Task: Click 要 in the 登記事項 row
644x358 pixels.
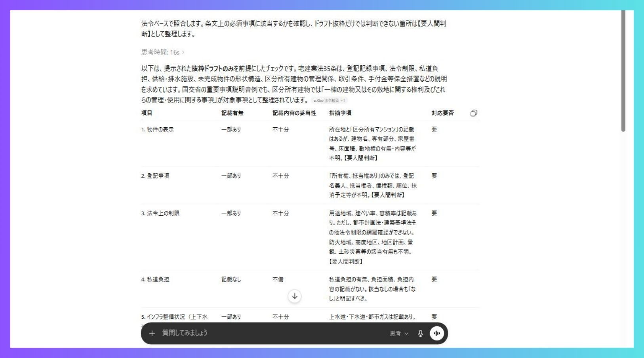Action: [434, 176]
